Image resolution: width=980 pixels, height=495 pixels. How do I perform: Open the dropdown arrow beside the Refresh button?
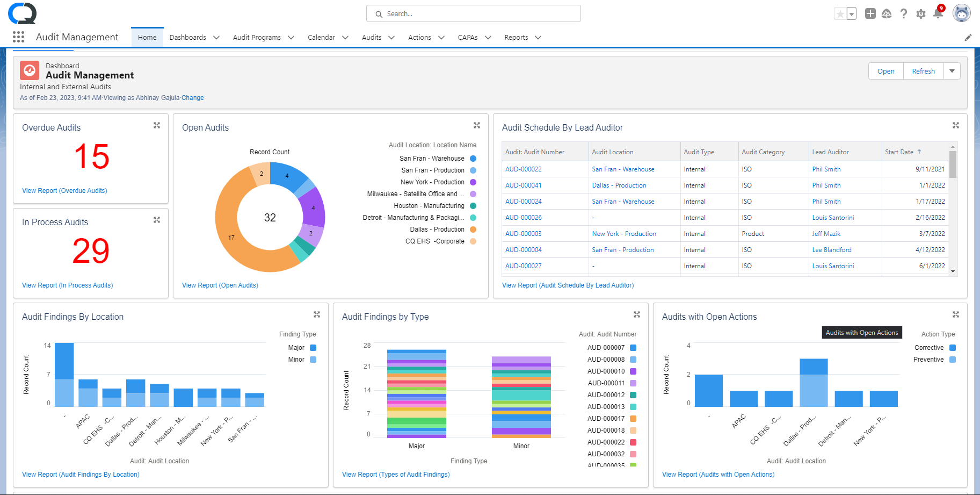coord(952,70)
